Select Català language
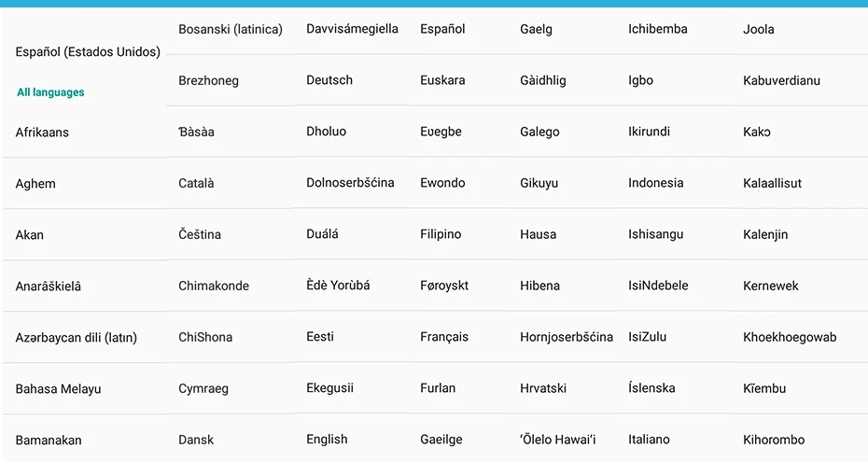The image size is (868, 462). click(196, 183)
